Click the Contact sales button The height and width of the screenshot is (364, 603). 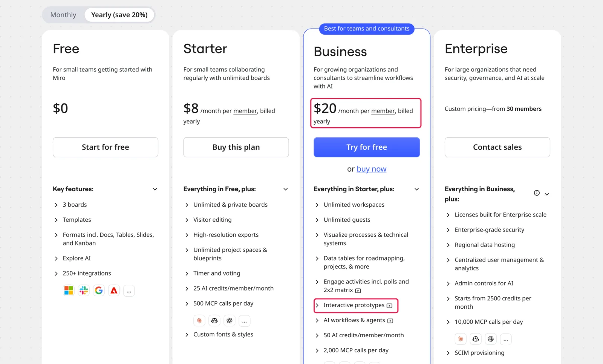(x=497, y=147)
